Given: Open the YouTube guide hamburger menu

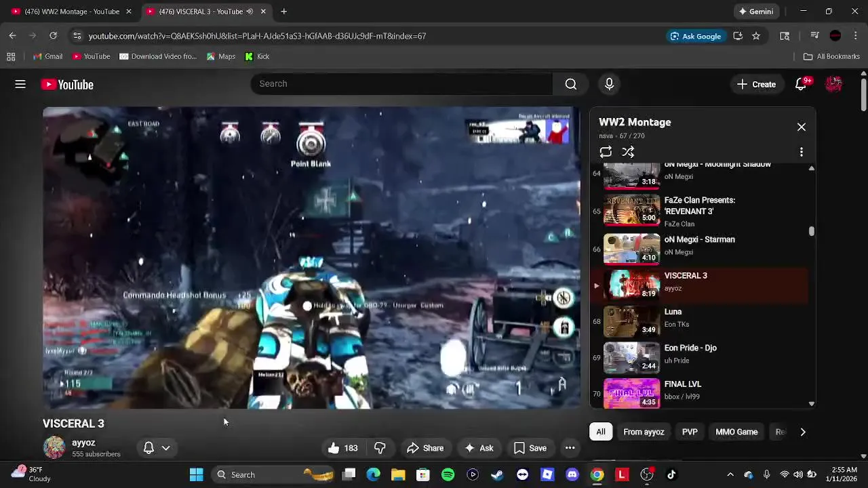Looking at the screenshot, I should pos(20,84).
